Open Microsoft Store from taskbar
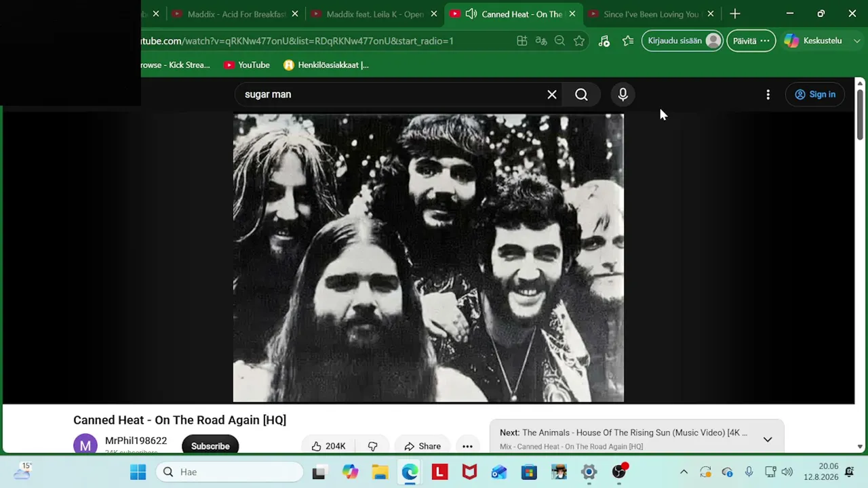Viewport: 868px width, 488px height. point(529,472)
